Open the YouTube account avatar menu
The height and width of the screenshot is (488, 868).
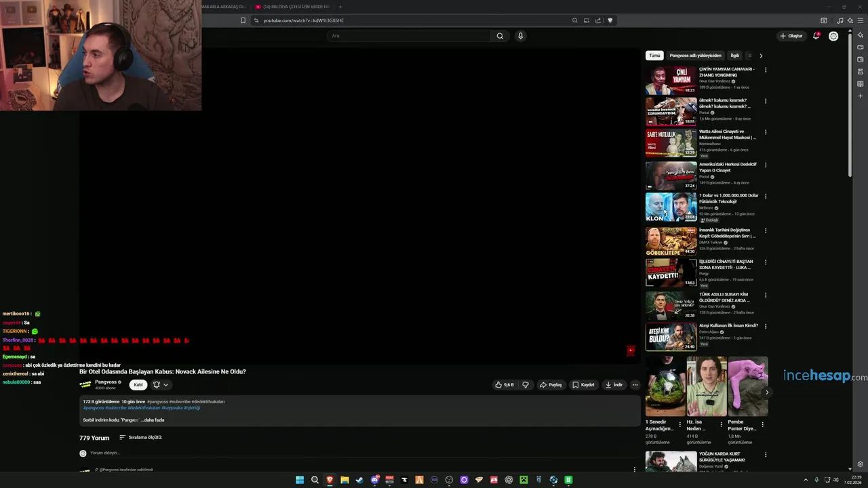(833, 36)
